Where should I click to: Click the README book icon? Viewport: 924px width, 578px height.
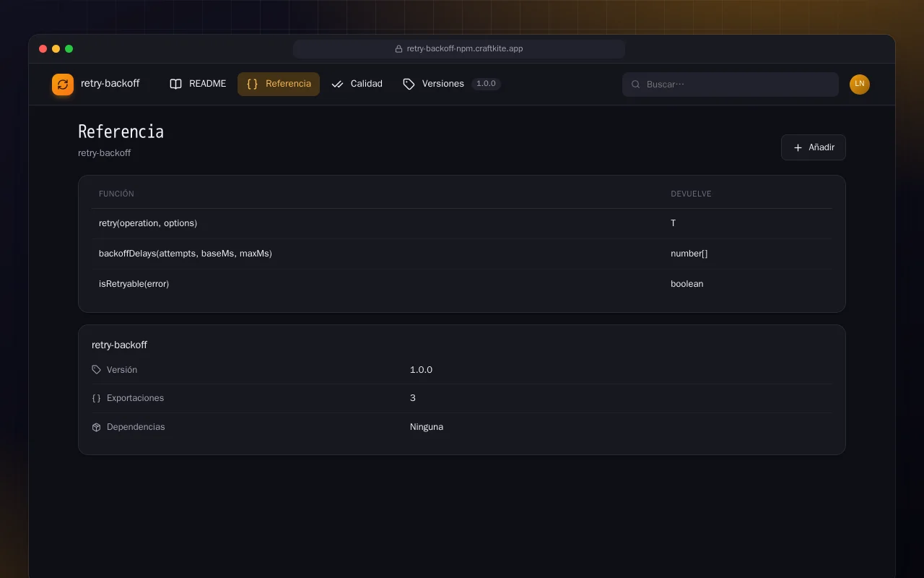coord(175,84)
